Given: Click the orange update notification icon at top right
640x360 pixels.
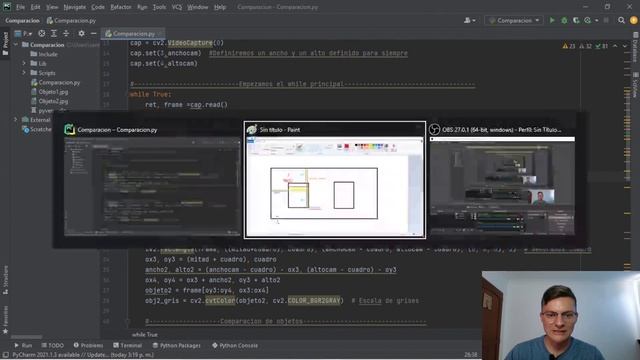Looking at the screenshot, I should click(634, 20).
